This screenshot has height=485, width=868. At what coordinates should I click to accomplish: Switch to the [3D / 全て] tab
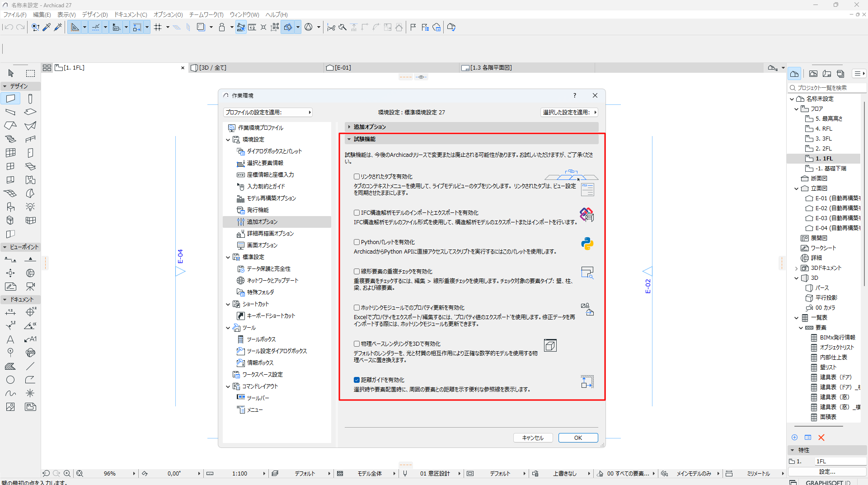coord(257,68)
